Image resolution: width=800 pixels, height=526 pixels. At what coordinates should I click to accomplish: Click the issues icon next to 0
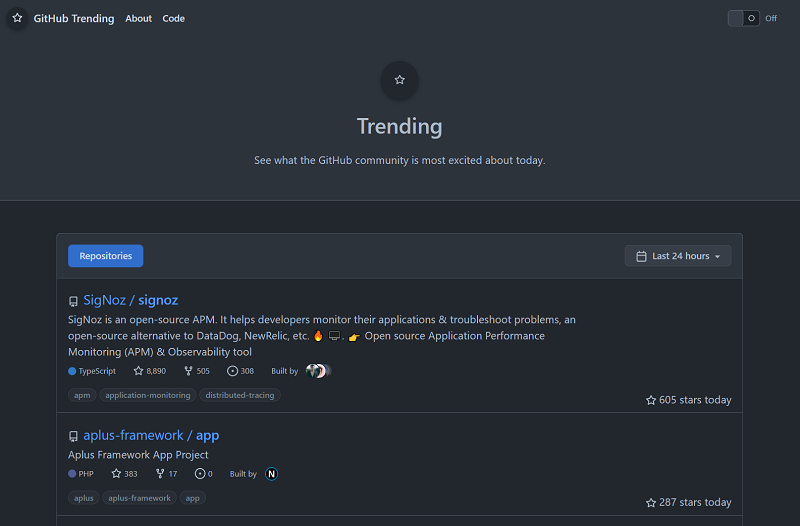(x=200, y=473)
